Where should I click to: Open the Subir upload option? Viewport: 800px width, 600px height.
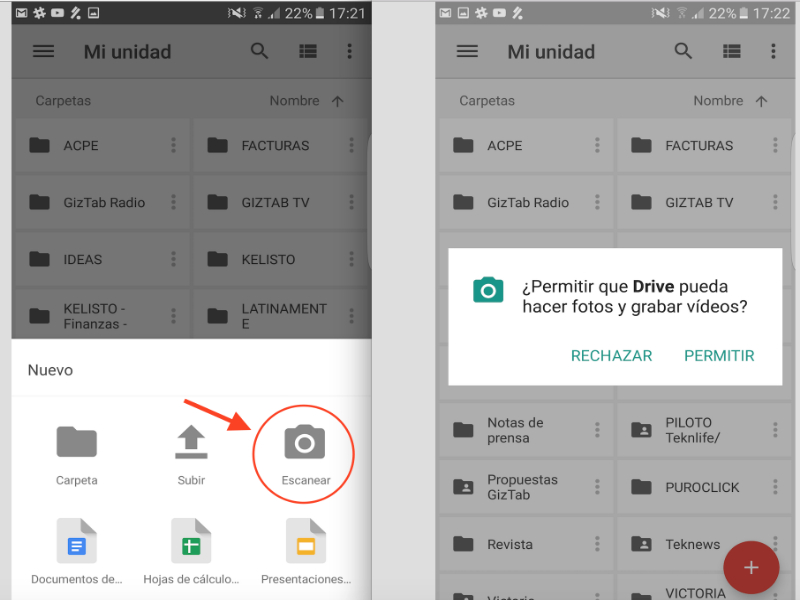click(x=190, y=450)
